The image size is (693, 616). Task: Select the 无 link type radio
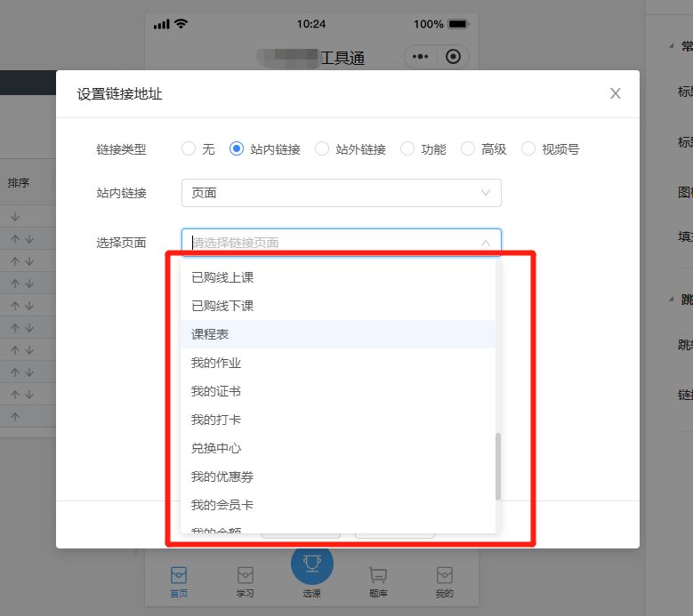coord(189,148)
